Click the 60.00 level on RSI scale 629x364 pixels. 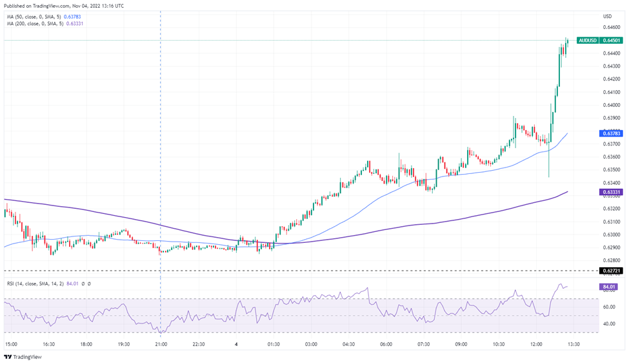[x=610, y=307]
